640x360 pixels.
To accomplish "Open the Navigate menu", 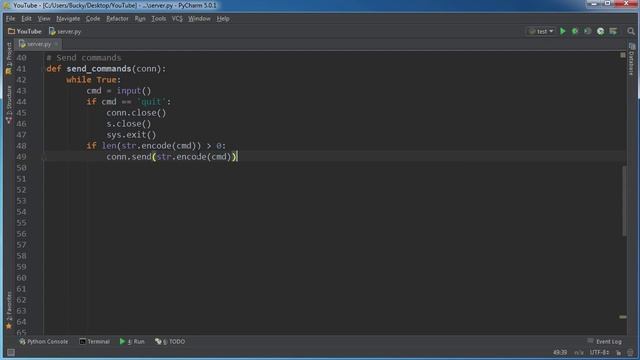I will 68,18.
